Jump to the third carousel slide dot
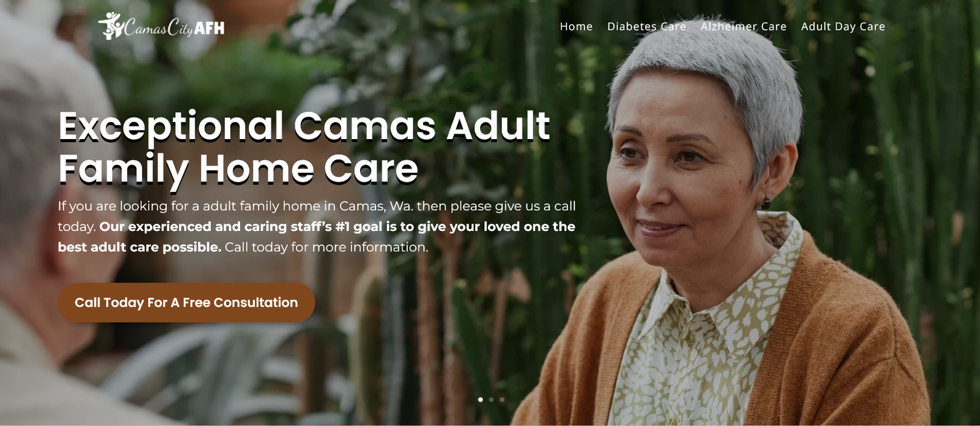This screenshot has width=980, height=426. pyautogui.click(x=502, y=400)
